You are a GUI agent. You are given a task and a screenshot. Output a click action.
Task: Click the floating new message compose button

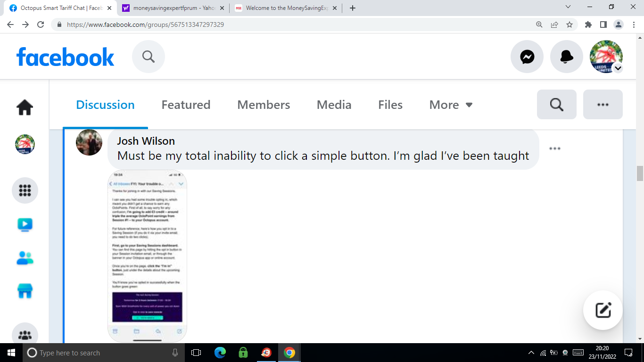[603, 310]
